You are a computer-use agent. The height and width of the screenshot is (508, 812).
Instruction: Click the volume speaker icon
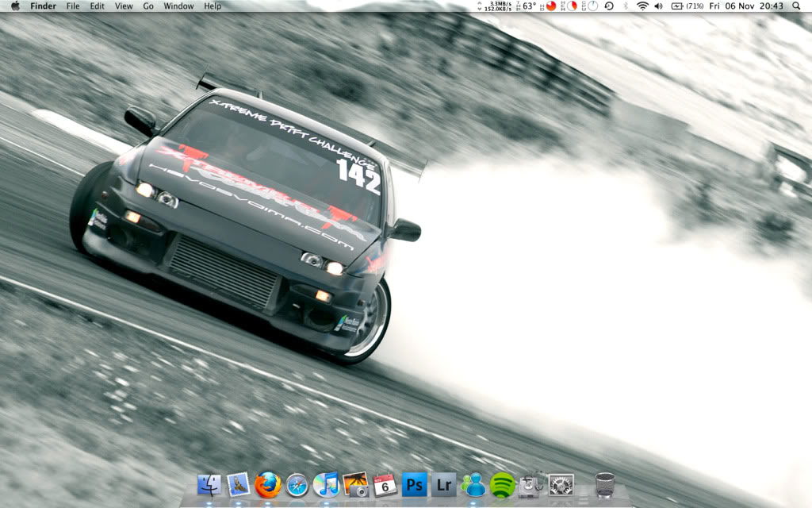click(659, 6)
